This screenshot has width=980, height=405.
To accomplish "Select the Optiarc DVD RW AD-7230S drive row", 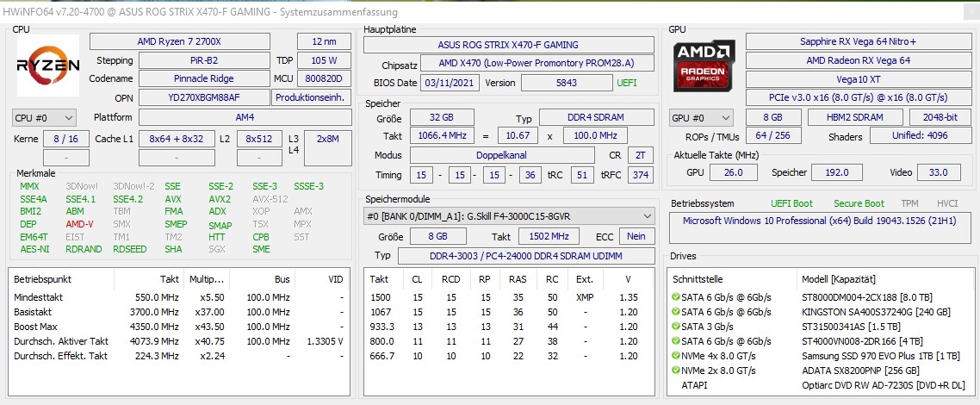I will click(820, 385).
